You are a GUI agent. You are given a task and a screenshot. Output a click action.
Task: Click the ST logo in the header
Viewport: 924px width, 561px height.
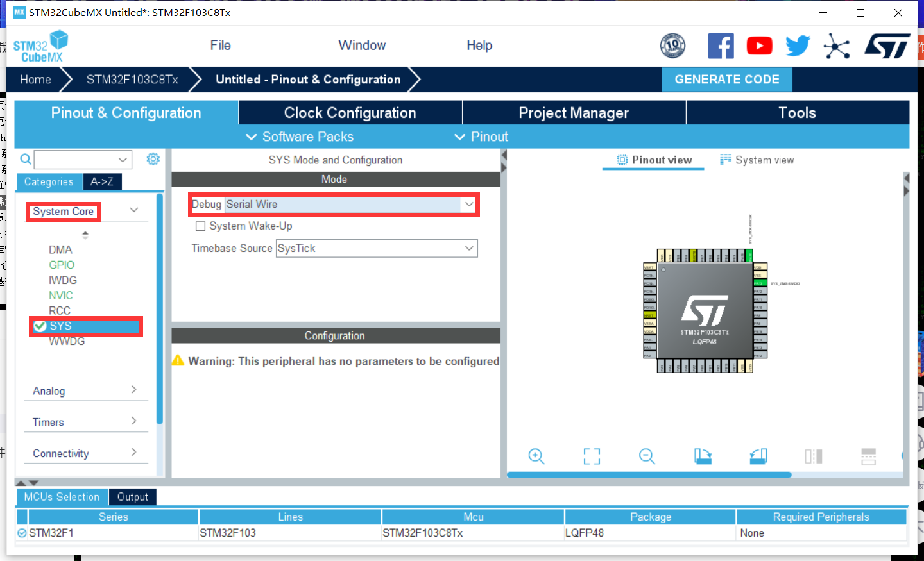(887, 46)
